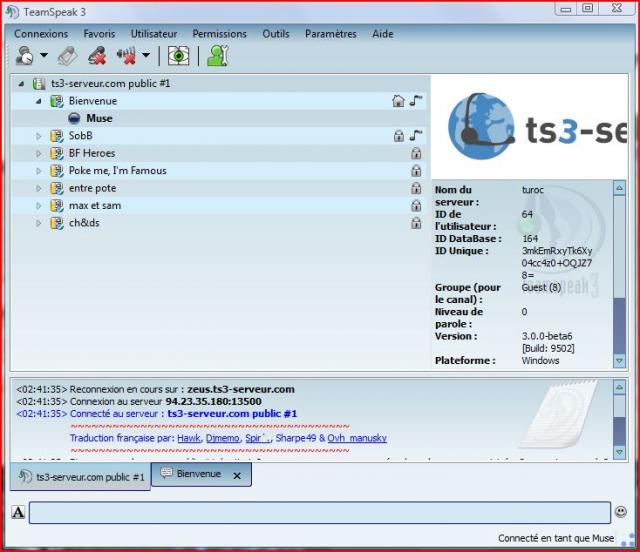
Task: Click the SobB channel icon
Action: click(57, 136)
